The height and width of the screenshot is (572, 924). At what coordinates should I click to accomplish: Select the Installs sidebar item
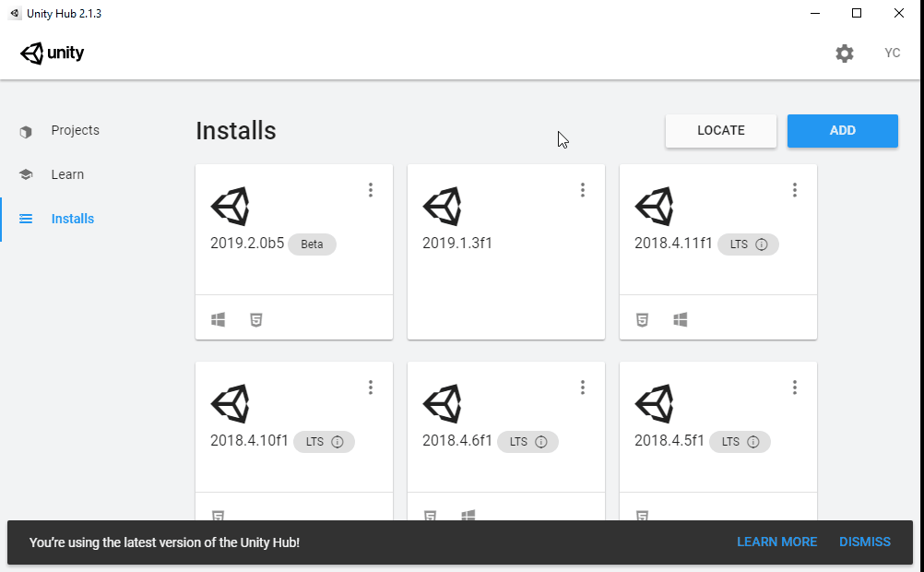click(x=72, y=219)
